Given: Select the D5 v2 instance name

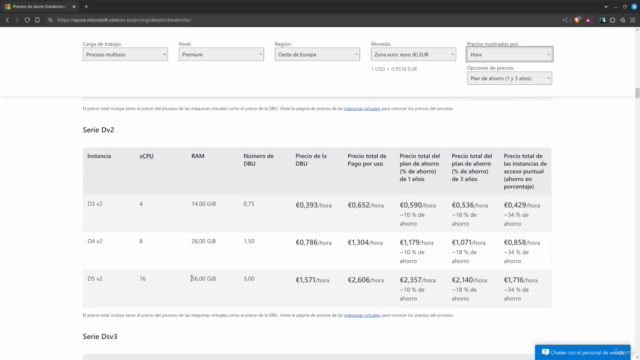Looking at the screenshot, I should (95, 279).
